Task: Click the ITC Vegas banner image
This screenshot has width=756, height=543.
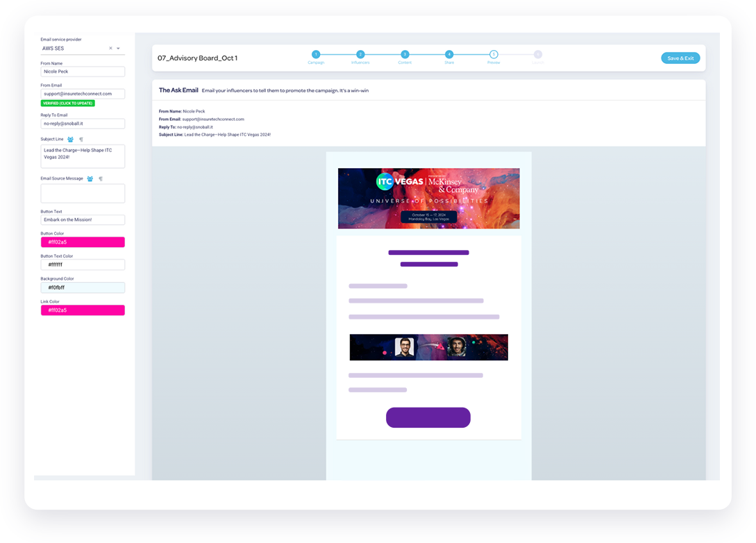Action: coord(428,198)
